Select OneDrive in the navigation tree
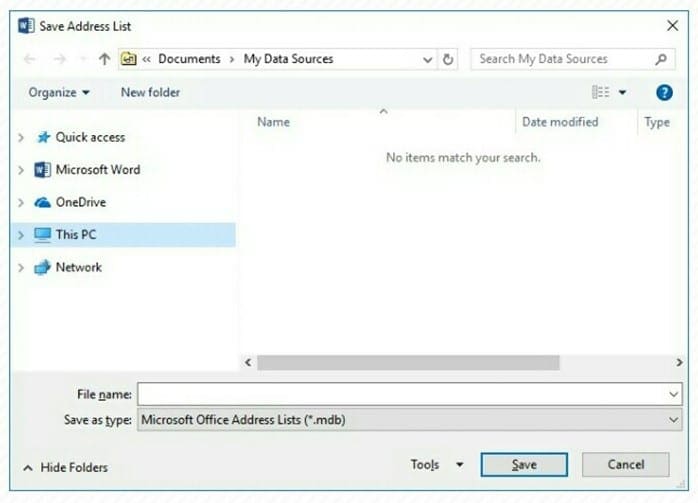Screen dimensions: 698x503 pos(81,203)
